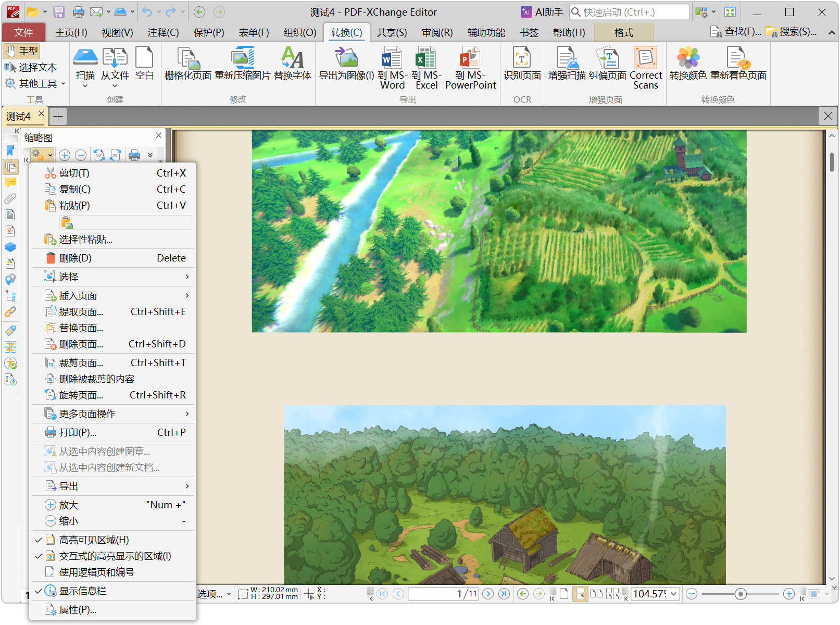This screenshot has width=840, height=625.
Task: Choose 选择性粘贴... menu item
Action: [112, 239]
